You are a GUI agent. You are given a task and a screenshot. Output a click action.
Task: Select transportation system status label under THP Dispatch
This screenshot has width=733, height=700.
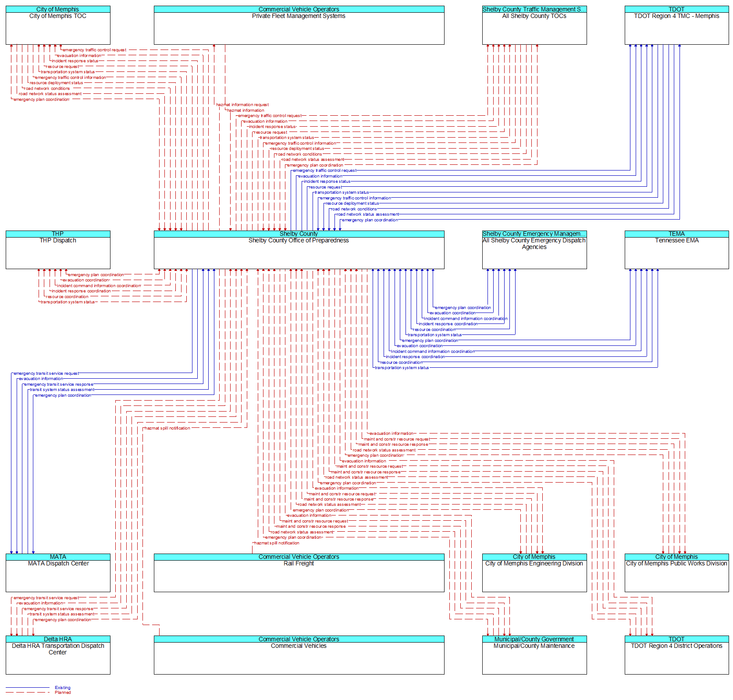[68, 302]
